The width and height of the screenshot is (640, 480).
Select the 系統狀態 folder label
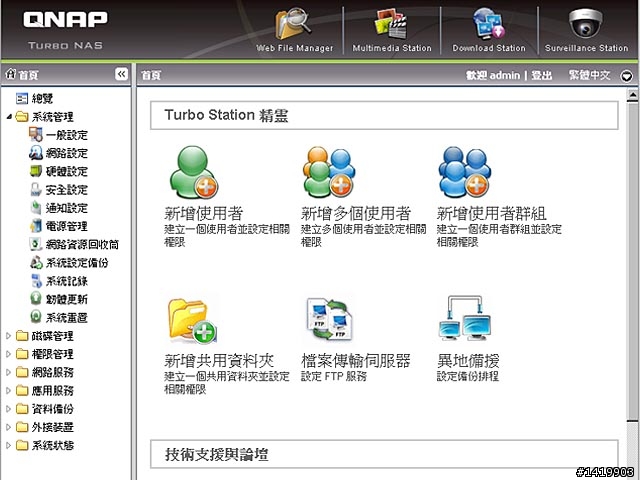coord(53,445)
